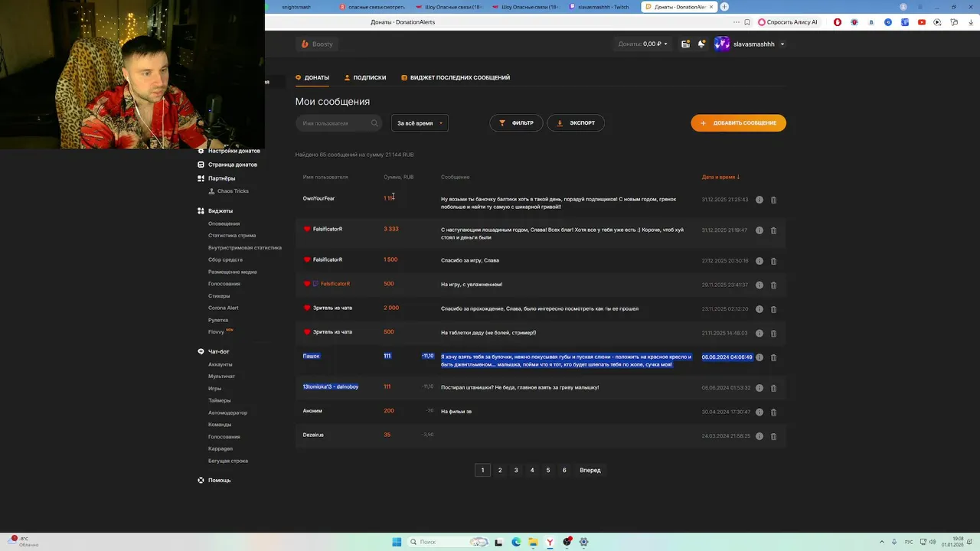The height and width of the screenshot is (551, 980).
Task: Click Спросить Алису AI button
Action: pos(788,22)
